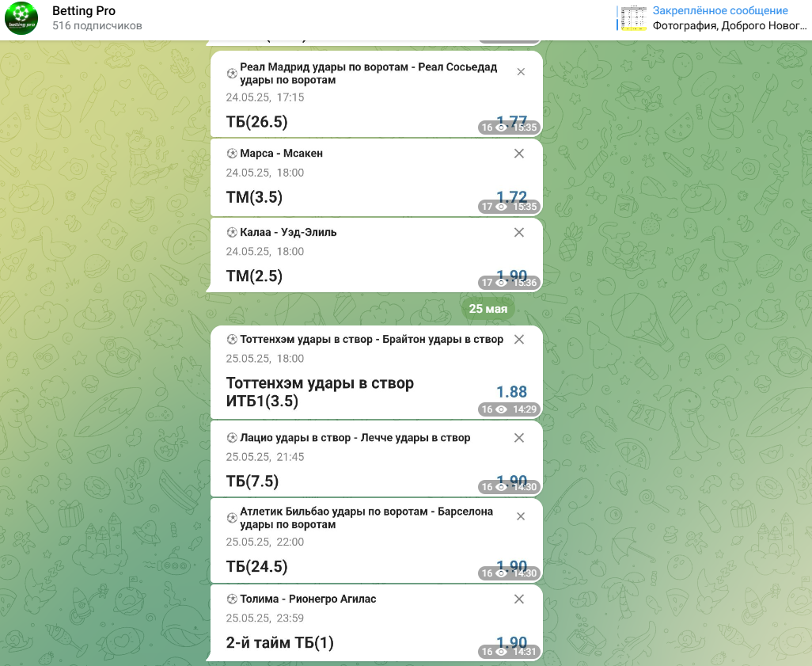This screenshot has height=666, width=812.
Task: Close the Толима - Рионегро Агилас bet card
Action: [x=519, y=599]
